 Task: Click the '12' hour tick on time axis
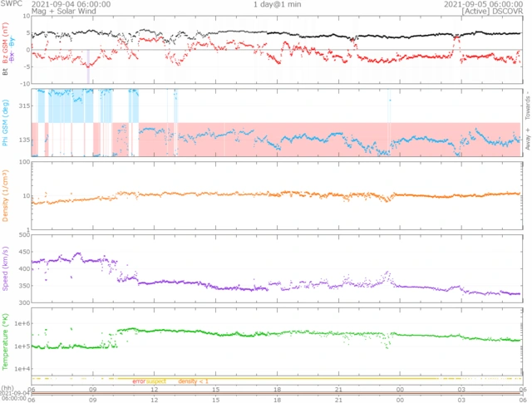click(155, 390)
